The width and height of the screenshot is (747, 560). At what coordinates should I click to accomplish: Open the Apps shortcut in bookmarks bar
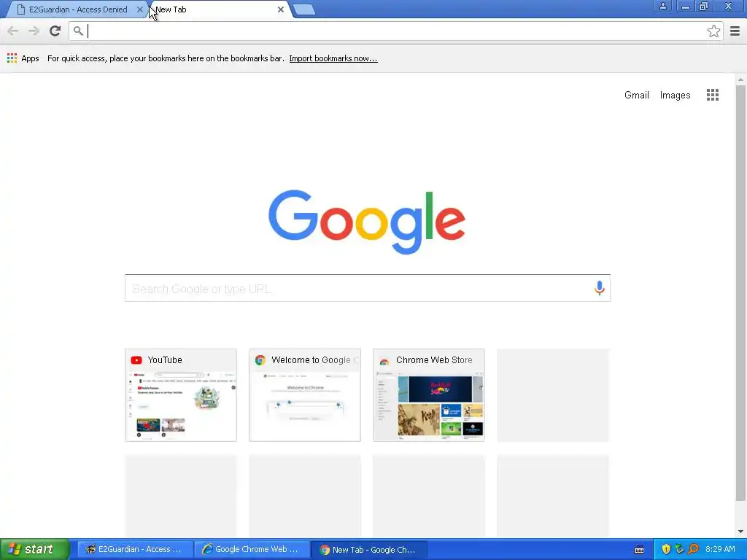[23, 58]
